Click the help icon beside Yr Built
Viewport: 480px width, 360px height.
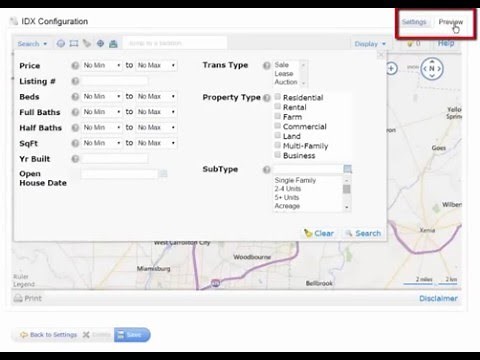tap(75, 159)
